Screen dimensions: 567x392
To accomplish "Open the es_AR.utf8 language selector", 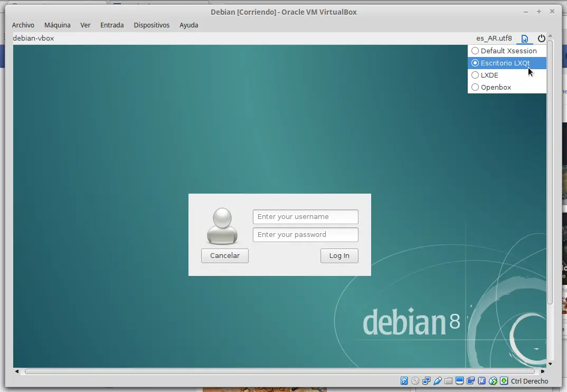I will 494,39.
